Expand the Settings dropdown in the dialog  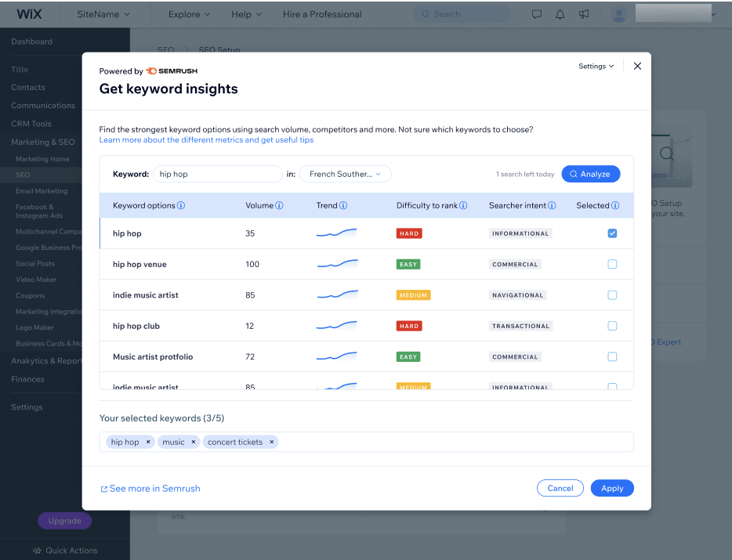pos(596,67)
